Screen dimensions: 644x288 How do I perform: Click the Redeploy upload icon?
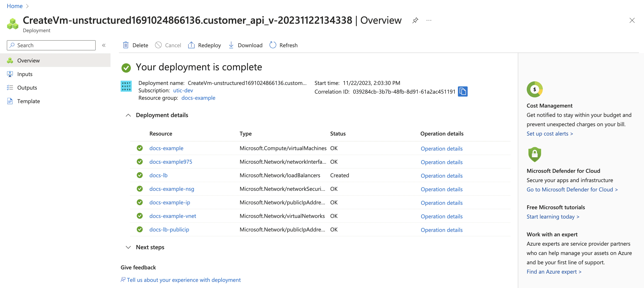tap(191, 45)
